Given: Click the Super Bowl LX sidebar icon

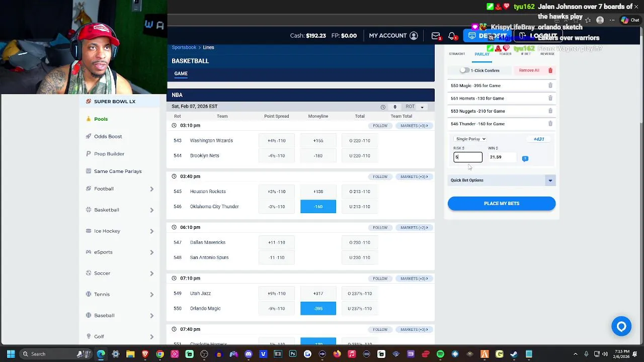Looking at the screenshot, I should pyautogui.click(x=89, y=102).
